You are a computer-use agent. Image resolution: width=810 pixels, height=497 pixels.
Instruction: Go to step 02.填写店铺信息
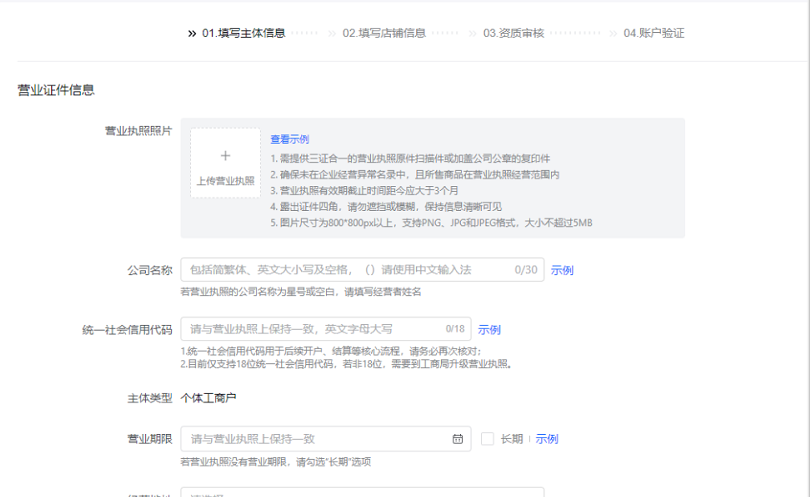(x=384, y=33)
